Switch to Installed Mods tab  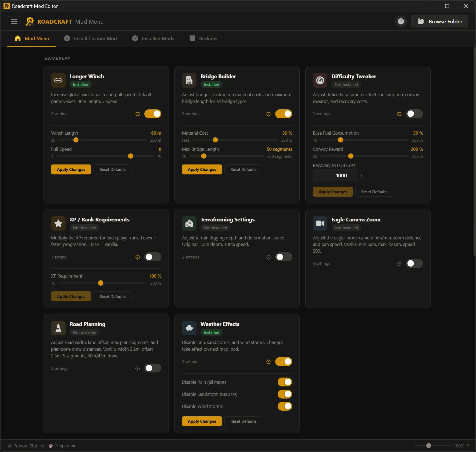(x=153, y=39)
